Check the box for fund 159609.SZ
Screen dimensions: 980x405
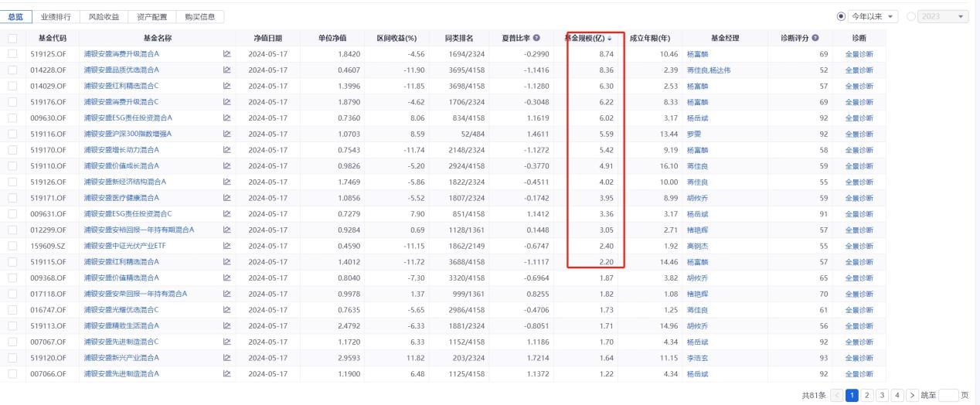pos(12,246)
